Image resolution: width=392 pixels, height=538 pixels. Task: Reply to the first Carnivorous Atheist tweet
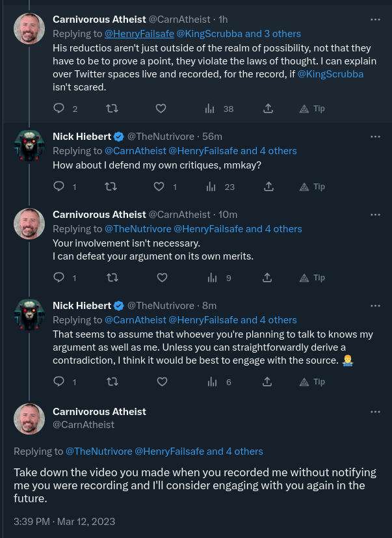click(x=59, y=109)
